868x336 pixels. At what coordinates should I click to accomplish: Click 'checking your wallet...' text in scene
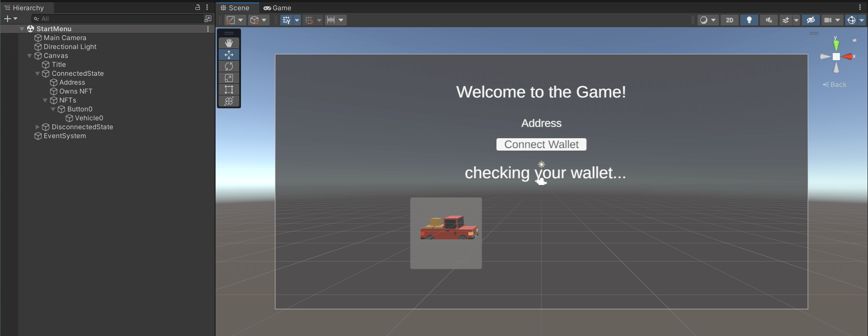(x=545, y=173)
